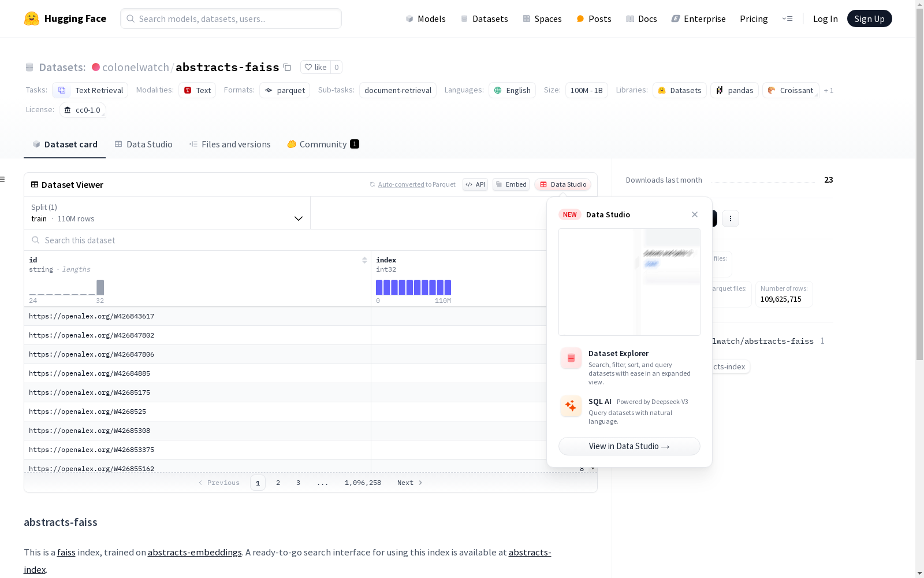Image resolution: width=924 pixels, height=578 pixels.
Task: Click the Dataset Explorer heading
Action: (619, 353)
